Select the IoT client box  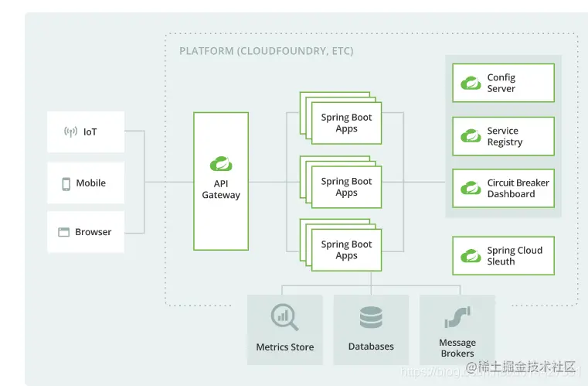tap(86, 132)
